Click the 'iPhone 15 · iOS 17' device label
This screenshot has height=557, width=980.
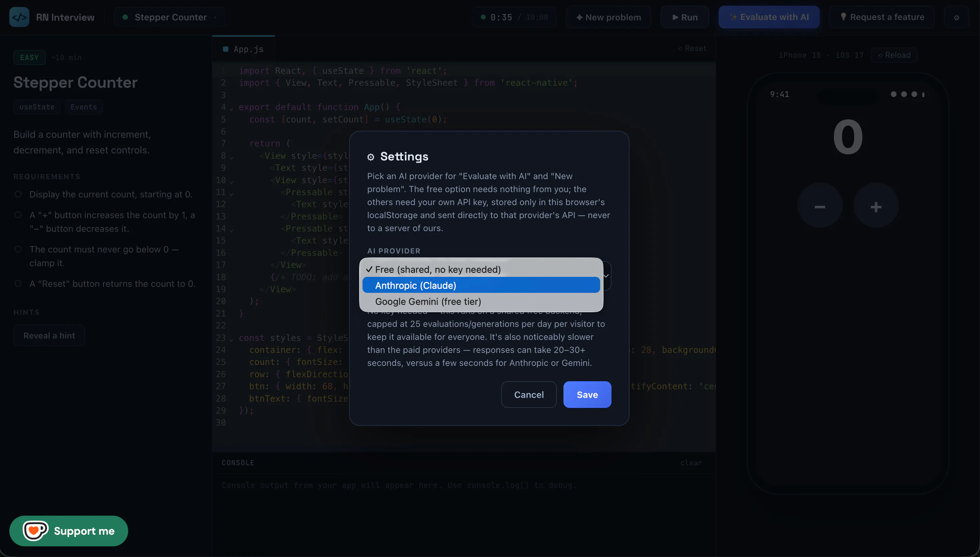[821, 55]
